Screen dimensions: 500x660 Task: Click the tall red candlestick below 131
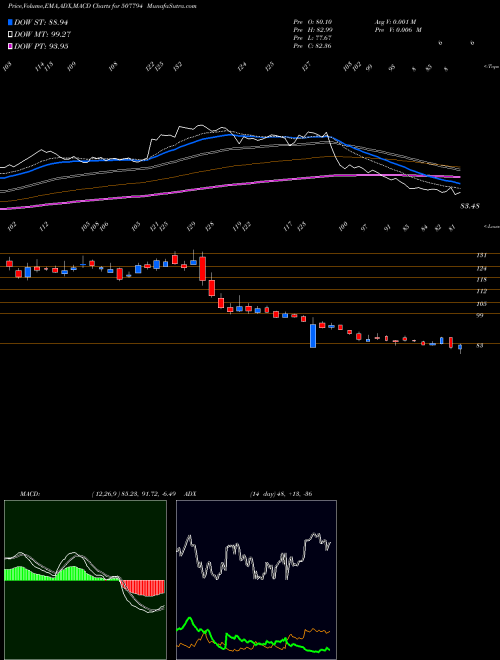point(202,269)
